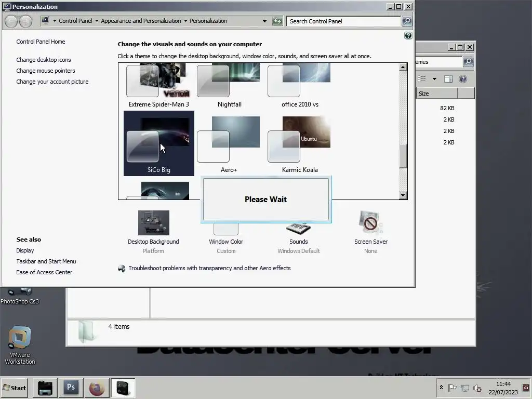Expand the arrow after Appearance and Personalization breadcrumb
Screen dimensions: 532x399
pyautogui.click(x=185, y=21)
